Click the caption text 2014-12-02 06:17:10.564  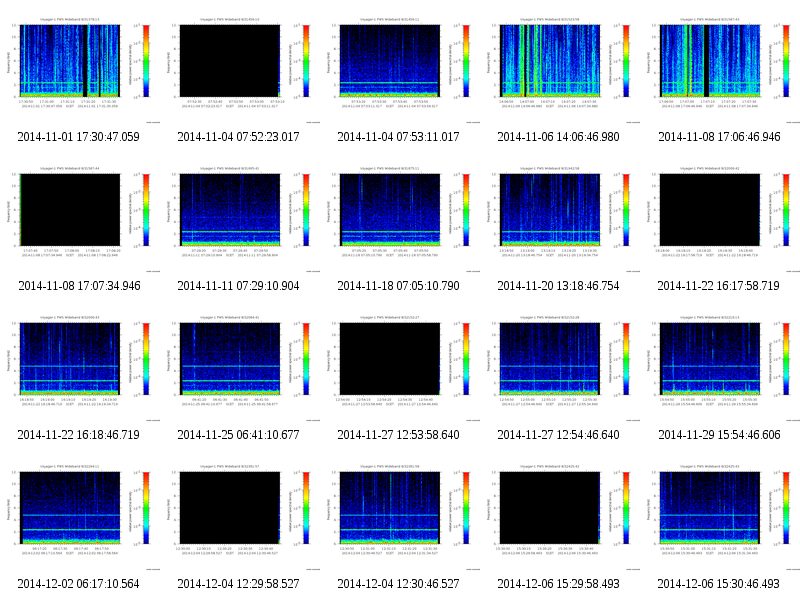pos(79,584)
